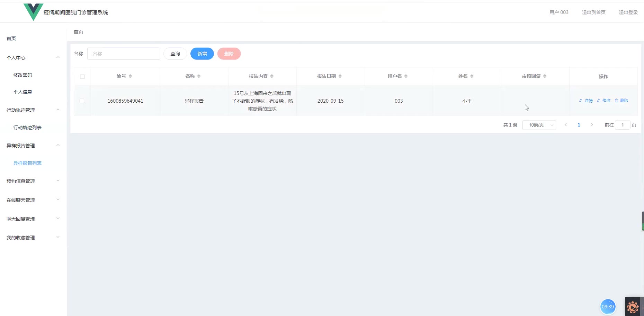Open 修改密码 in the sidebar

pos(23,75)
